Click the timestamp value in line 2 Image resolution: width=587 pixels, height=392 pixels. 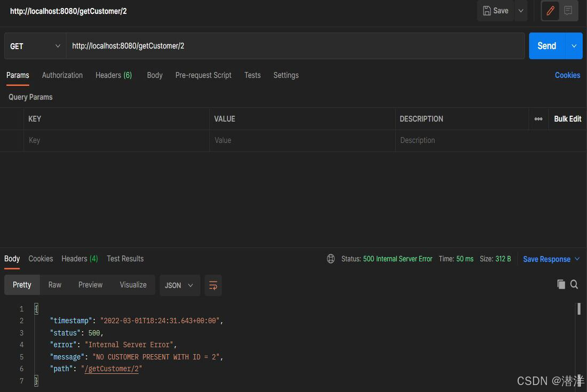[x=160, y=321]
